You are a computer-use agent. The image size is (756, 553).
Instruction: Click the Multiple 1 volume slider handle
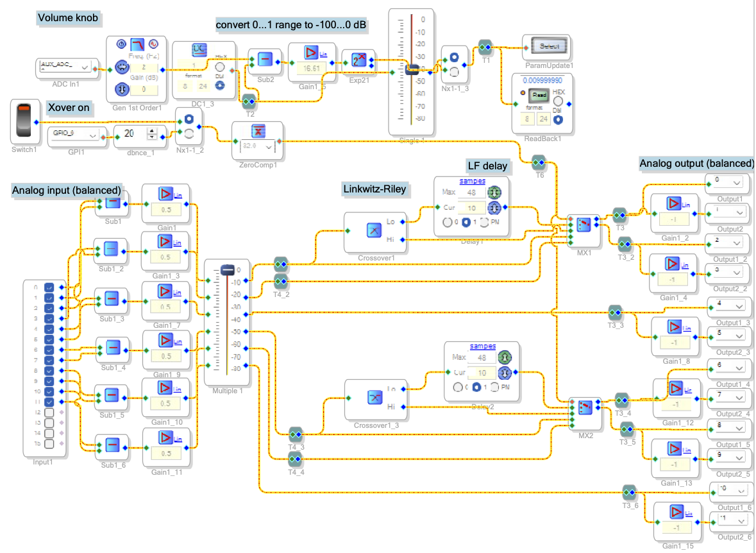(228, 271)
